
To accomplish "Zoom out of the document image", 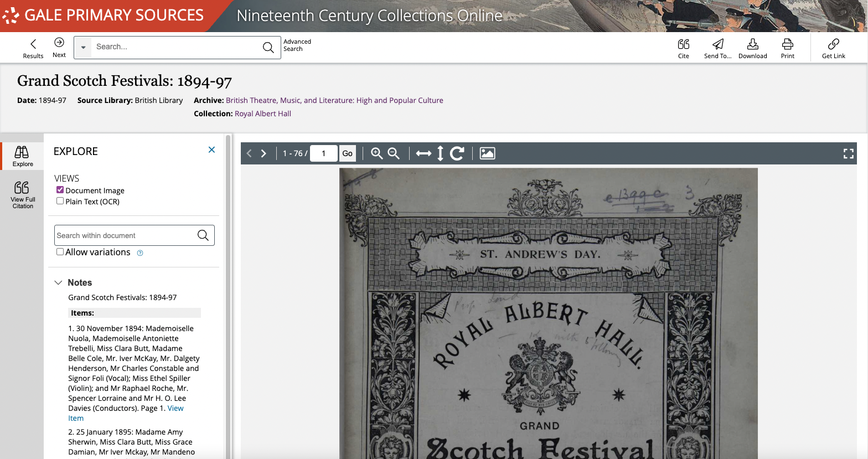I will pos(394,153).
